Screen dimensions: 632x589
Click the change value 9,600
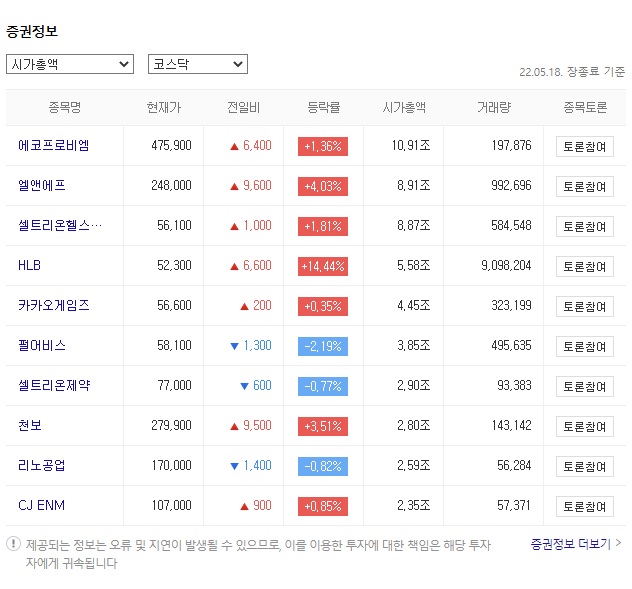(257, 185)
